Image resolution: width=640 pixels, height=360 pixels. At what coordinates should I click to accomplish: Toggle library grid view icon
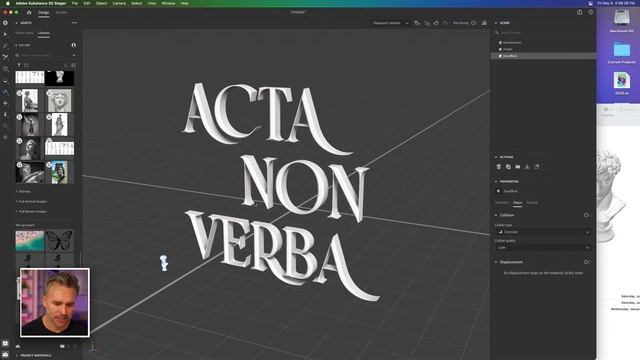73,65
